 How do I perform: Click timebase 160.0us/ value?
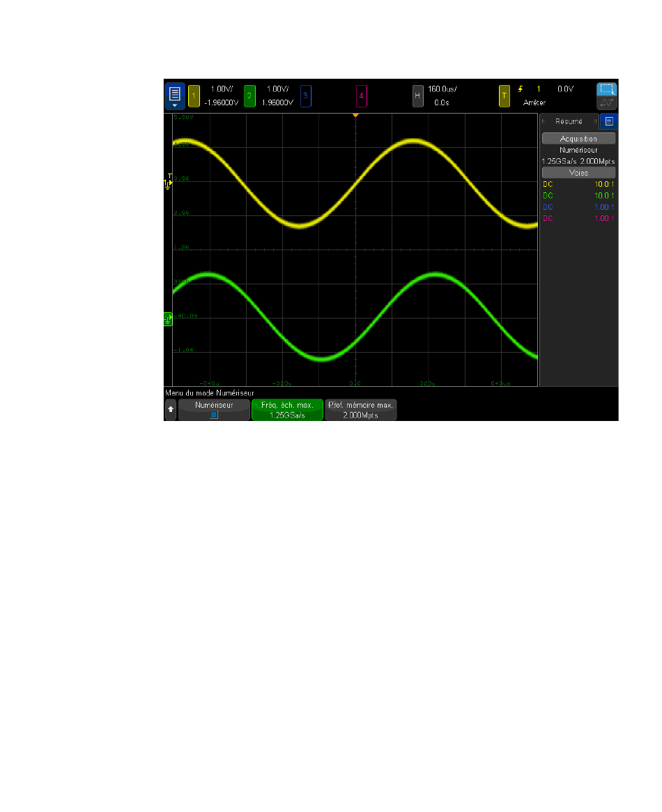(x=442, y=89)
